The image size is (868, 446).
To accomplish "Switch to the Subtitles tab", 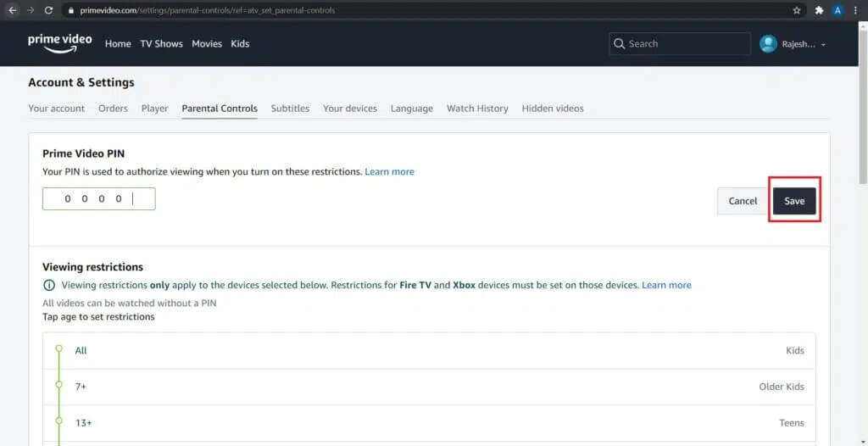I will tap(290, 109).
